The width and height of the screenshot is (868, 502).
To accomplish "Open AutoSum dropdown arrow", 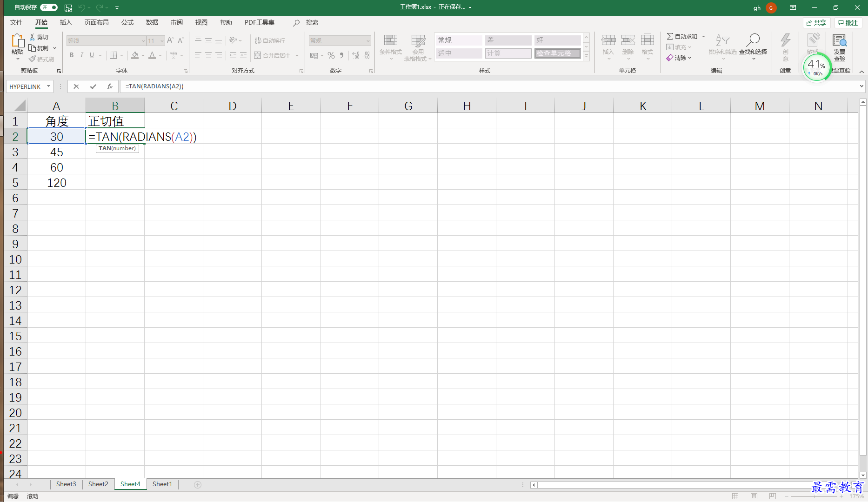I will [704, 36].
